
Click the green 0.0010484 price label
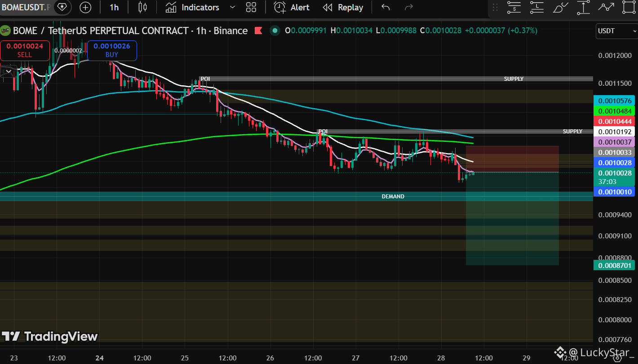click(x=613, y=111)
